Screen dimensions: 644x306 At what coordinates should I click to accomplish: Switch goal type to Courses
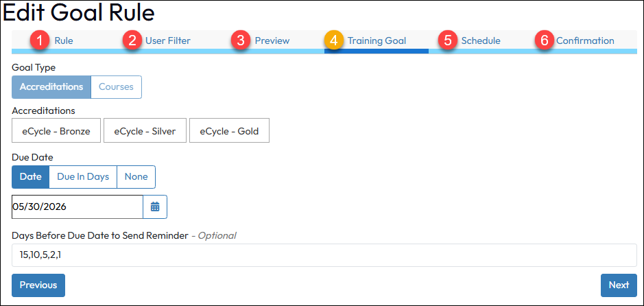[116, 87]
